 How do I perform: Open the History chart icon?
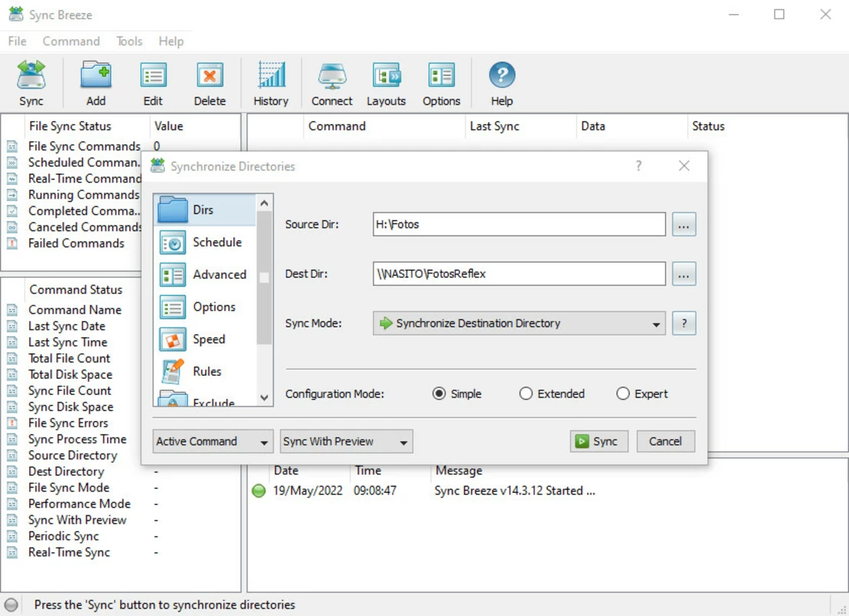tap(271, 75)
